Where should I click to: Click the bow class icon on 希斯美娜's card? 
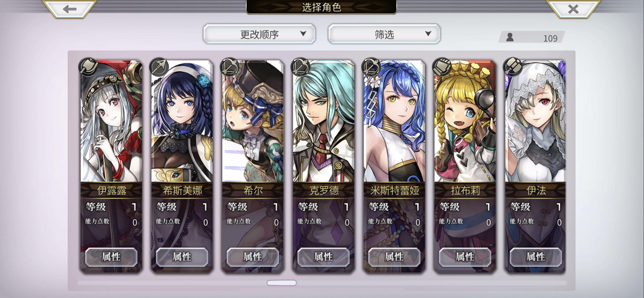point(159,67)
